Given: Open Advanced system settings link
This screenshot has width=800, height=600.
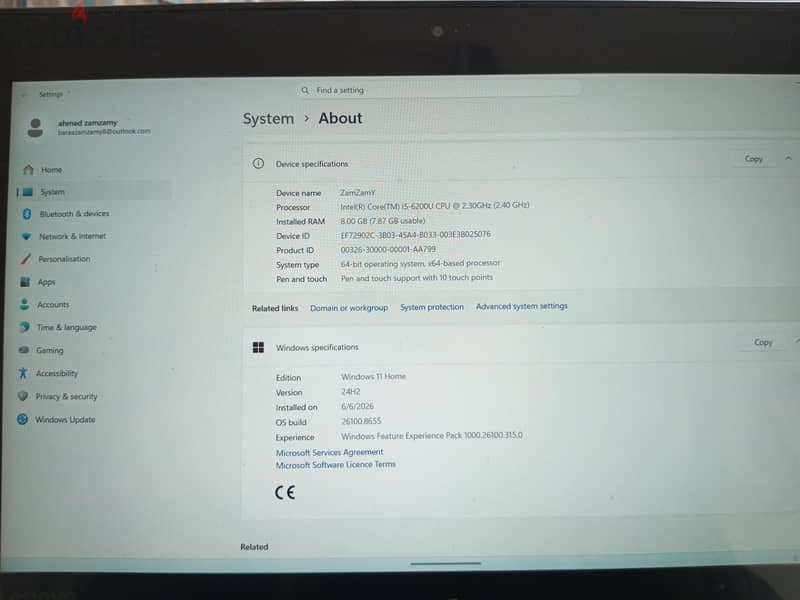Looking at the screenshot, I should tap(521, 306).
